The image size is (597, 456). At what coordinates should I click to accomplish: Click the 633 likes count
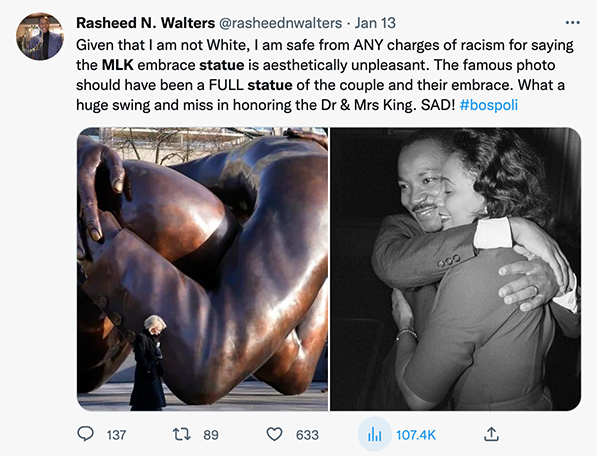[x=307, y=435]
